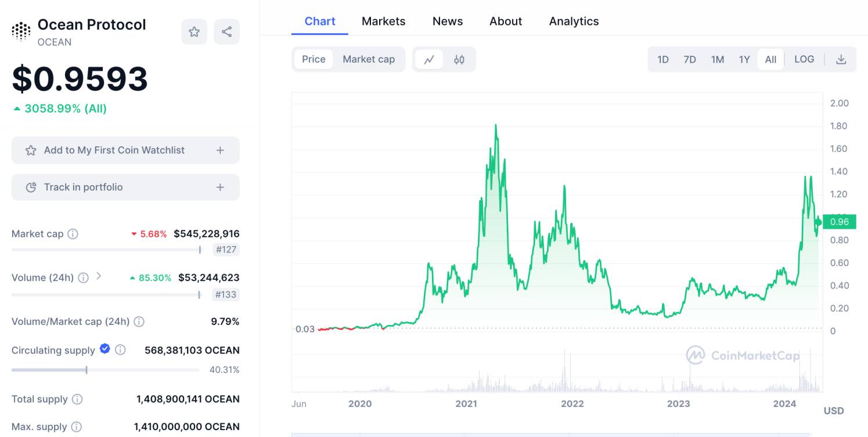This screenshot has height=437, width=868.
Task: Click the 2021 x-axis label
Action: (466, 403)
